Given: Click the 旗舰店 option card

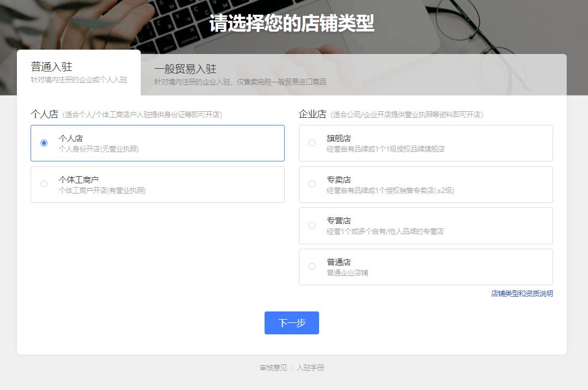Looking at the screenshot, I should point(425,143).
